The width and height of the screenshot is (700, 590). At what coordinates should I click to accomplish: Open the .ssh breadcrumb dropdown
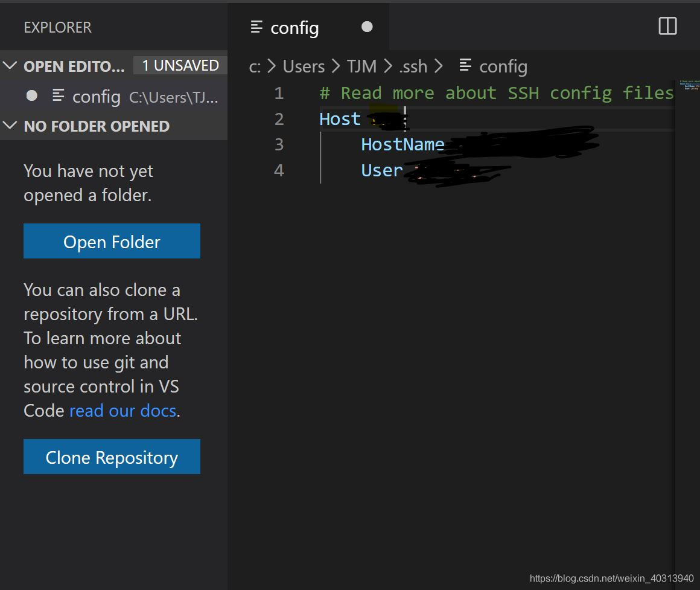click(413, 66)
